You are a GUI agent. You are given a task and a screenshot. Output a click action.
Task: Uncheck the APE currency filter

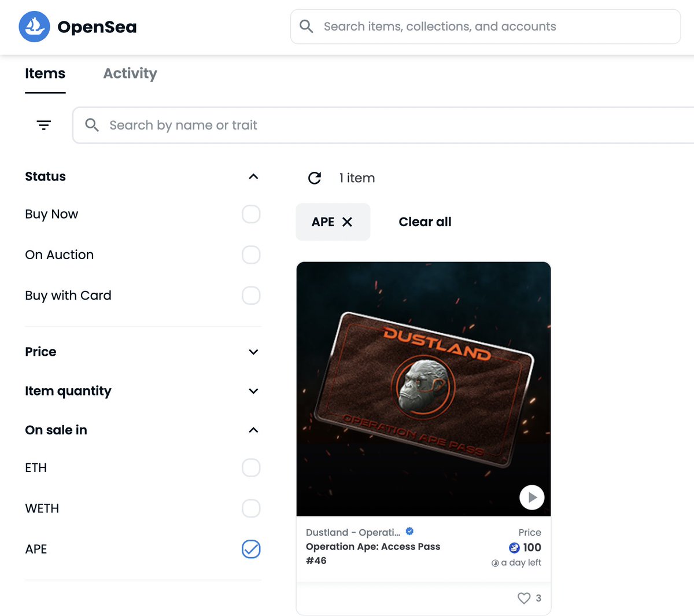coord(251,549)
